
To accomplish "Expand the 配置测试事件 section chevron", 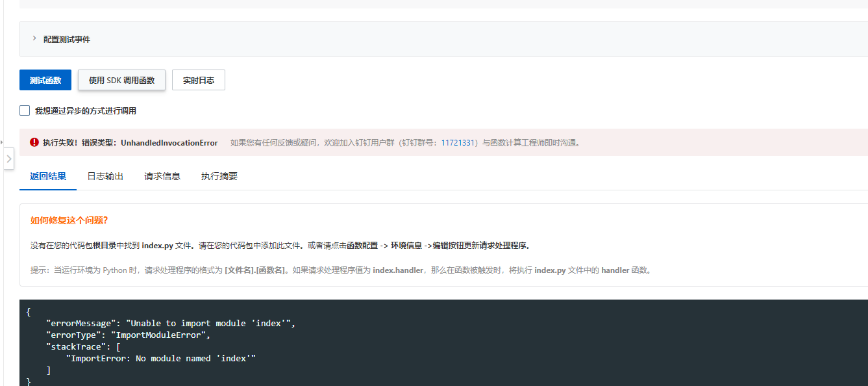I will pos(34,38).
